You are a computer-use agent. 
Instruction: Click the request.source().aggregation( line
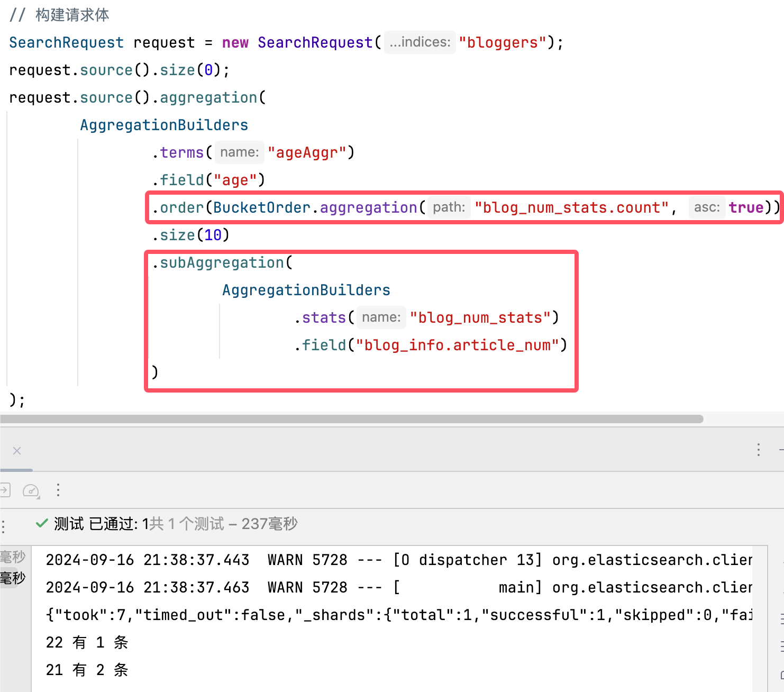[x=138, y=97]
